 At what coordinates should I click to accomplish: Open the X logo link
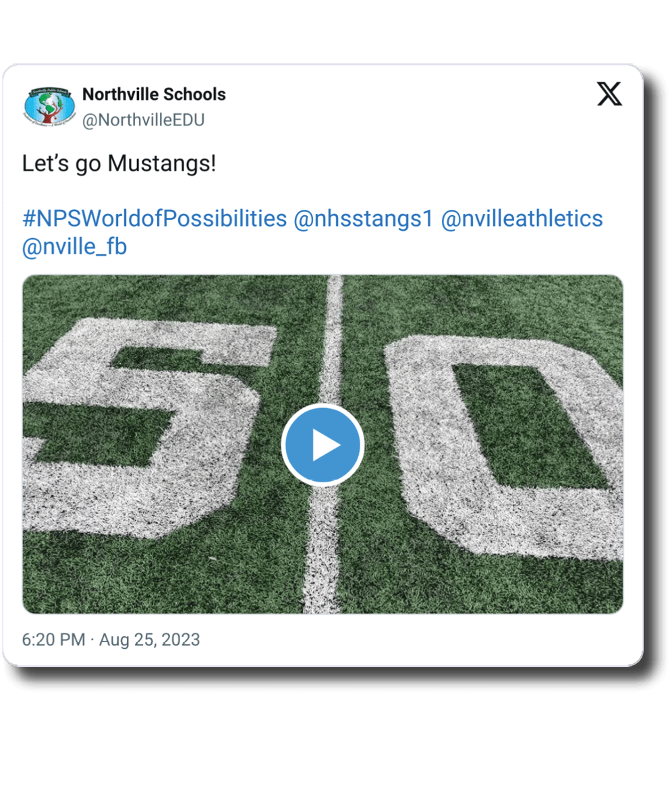click(609, 95)
